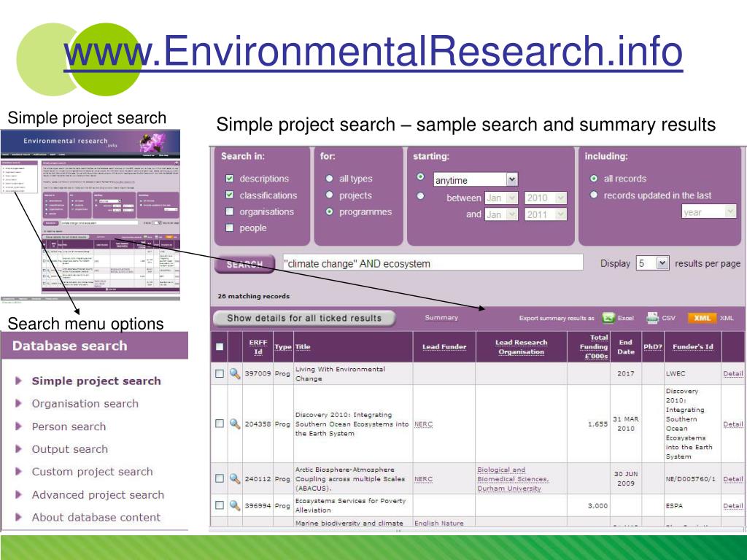Open Output search menu item
The height and width of the screenshot is (560, 747).
tap(69, 449)
